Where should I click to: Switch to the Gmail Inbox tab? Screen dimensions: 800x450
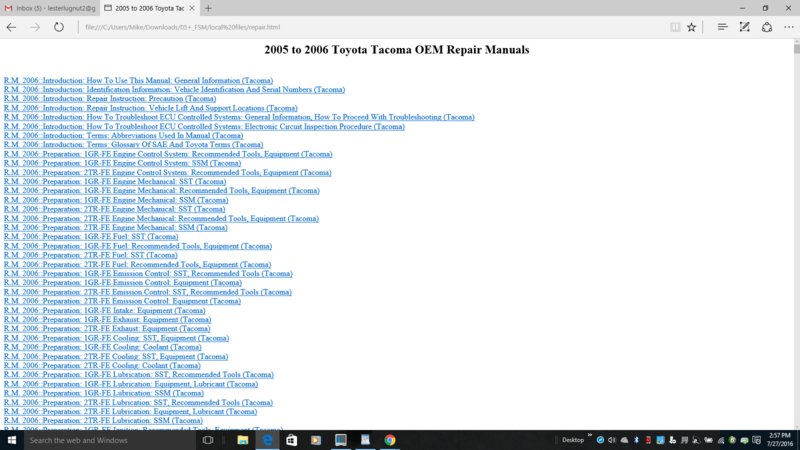(50, 8)
